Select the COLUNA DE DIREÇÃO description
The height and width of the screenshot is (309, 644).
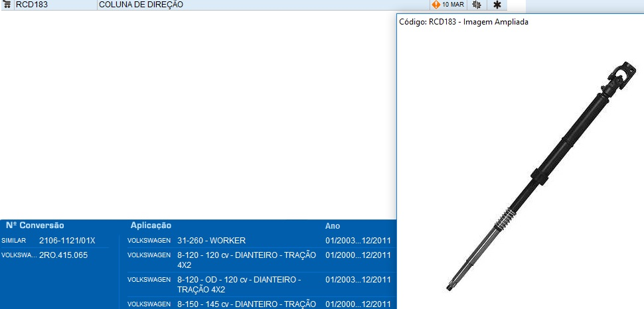tap(141, 5)
